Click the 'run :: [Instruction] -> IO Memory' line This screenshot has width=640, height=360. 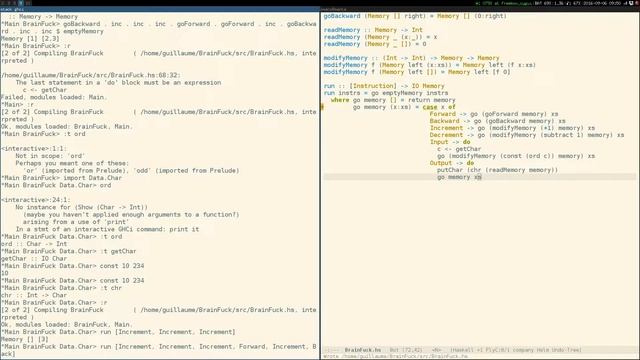pyautogui.click(x=384, y=86)
